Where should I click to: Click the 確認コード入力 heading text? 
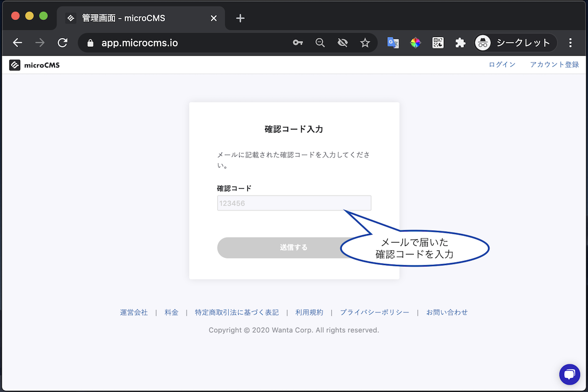[x=294, y=129]
